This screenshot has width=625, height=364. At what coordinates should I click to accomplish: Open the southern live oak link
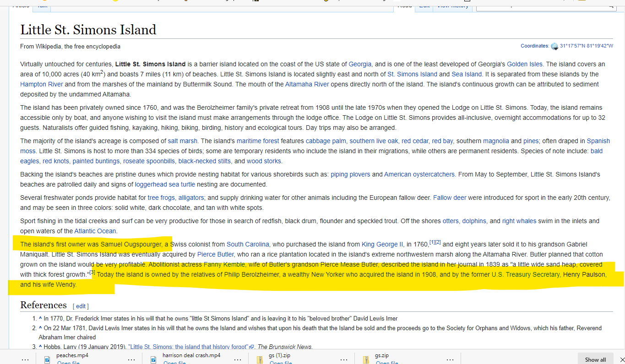pos(374,141)
